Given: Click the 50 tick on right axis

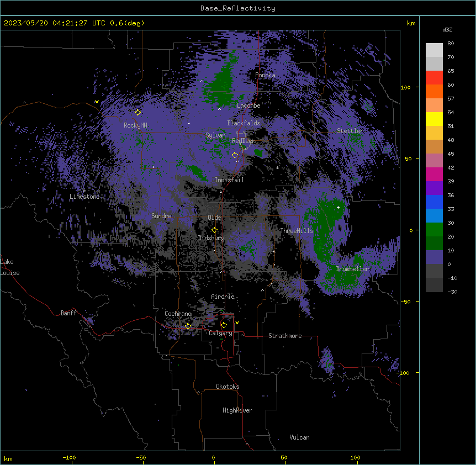Looking at the screenshot, I should (408, 158).
